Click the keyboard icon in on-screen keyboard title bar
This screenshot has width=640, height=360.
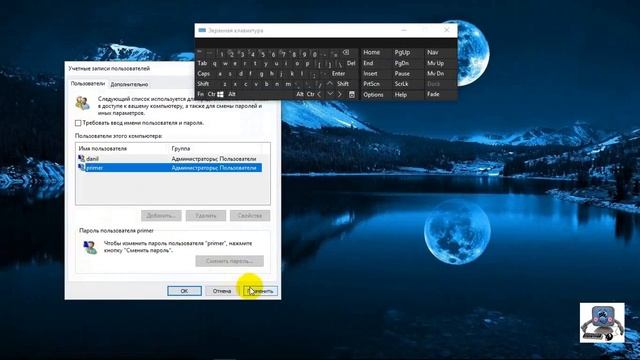click(202, 30)
